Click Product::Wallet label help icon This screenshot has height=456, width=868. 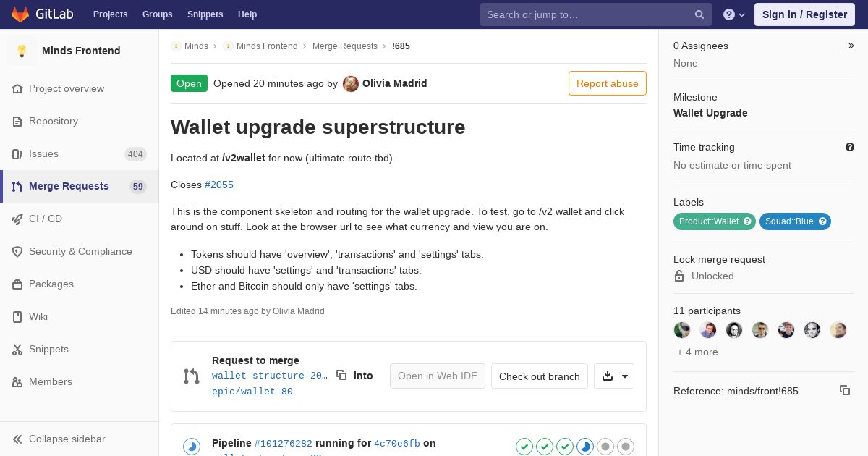747,221
